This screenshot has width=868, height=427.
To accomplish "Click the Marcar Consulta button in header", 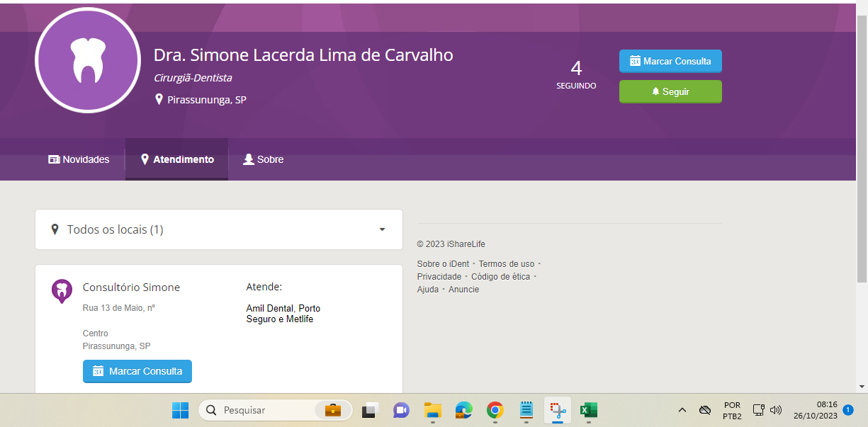I will pyautogui.click(x=670, y=61).
